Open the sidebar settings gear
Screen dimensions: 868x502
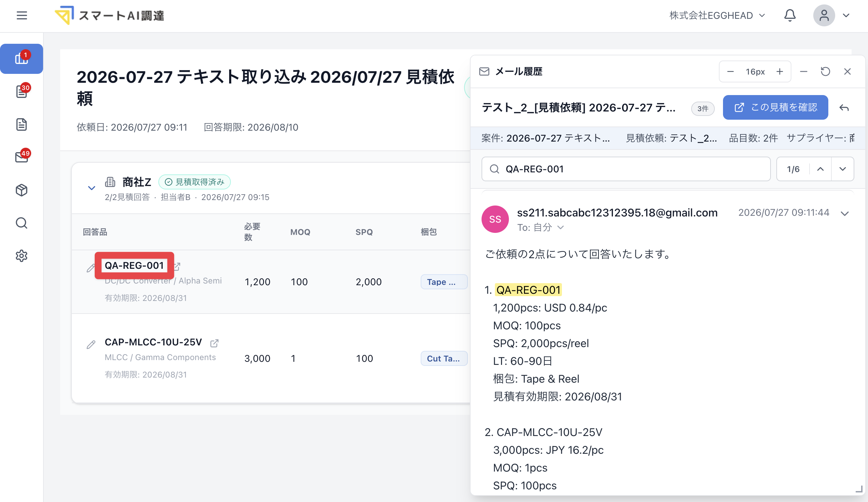point(22,255)
